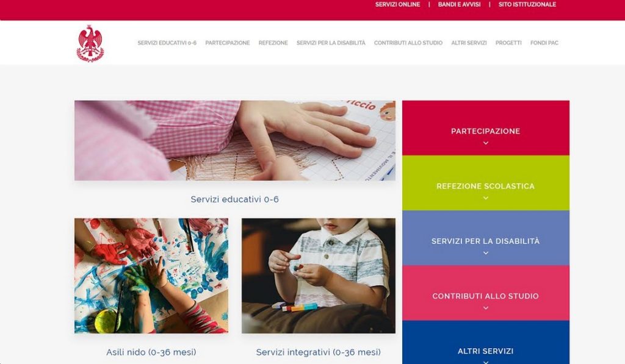Expand chevron under Servizi per la Disabilità tile
This screenshot has width=625, height=364.
pyautogui.click(x=485, y=253)
